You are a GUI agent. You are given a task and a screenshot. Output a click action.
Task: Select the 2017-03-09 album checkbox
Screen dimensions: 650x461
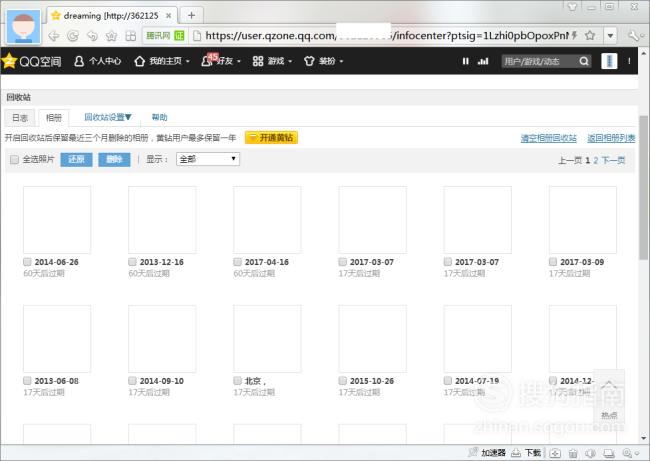(x=553, y=262)
